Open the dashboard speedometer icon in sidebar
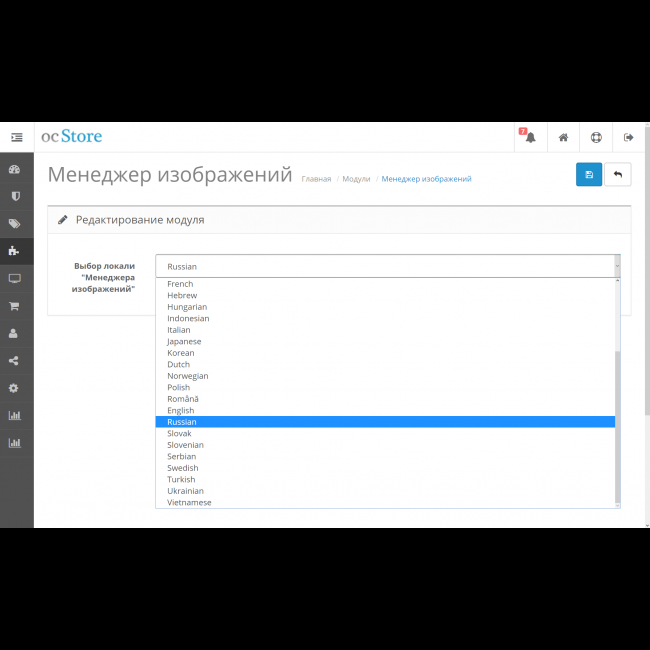Image resolution: width=650 pixels, height=650 pixels. tap(16, 169)
